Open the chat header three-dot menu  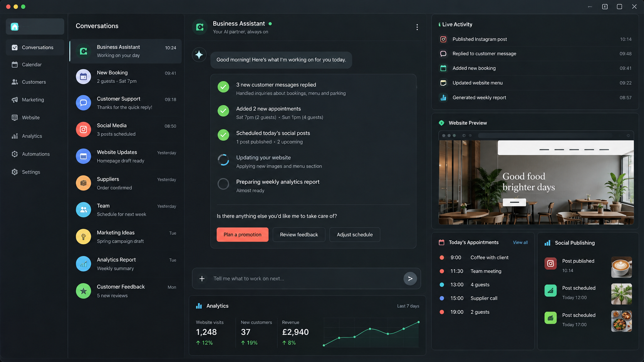pos(417,27)
